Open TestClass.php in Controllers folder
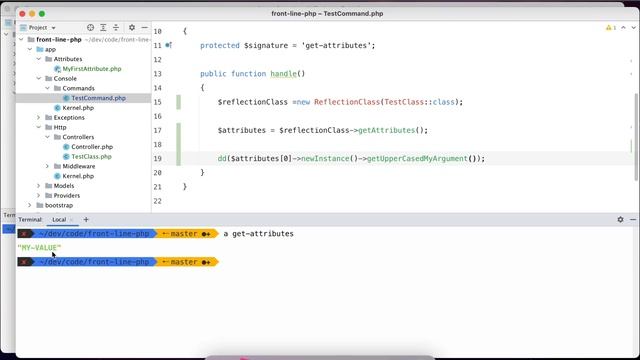The width and height of the screenshot is (640, 360). (x=91, y=157)
